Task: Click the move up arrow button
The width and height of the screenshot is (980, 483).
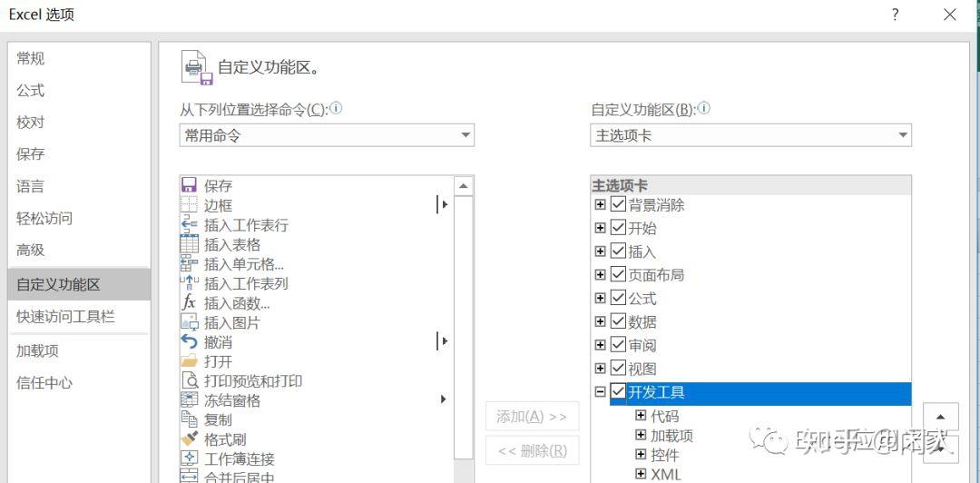Action: (x=940, y=418)
